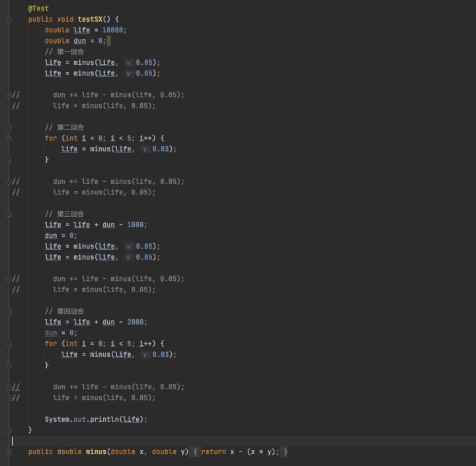The width and height of the screenshot is (476, 466).
Task: Click fold end marker at testSX closing brace
Action: click(9, 430)
